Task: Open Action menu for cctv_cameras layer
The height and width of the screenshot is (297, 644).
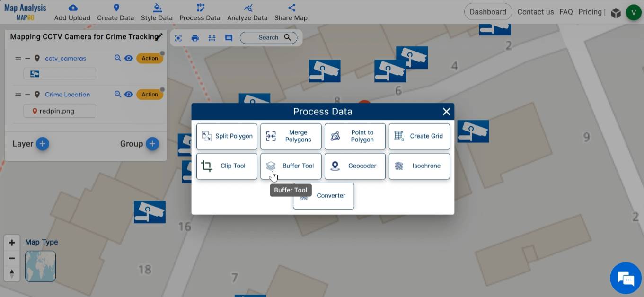Action: pos(150,58)
